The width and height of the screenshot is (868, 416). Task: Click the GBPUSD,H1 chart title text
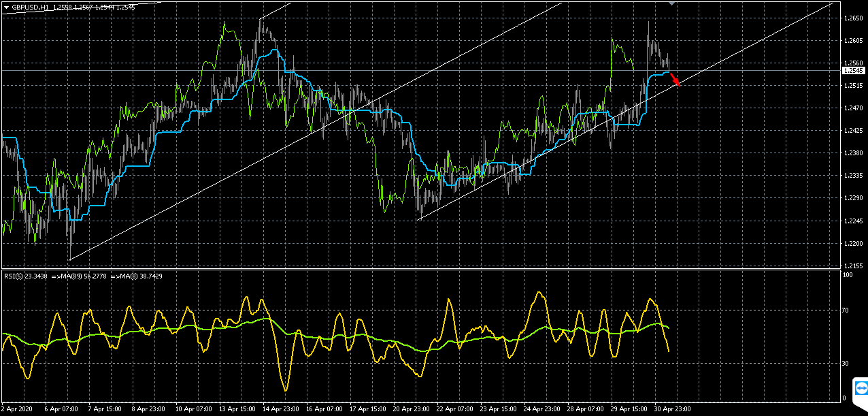tap(30, 7)
